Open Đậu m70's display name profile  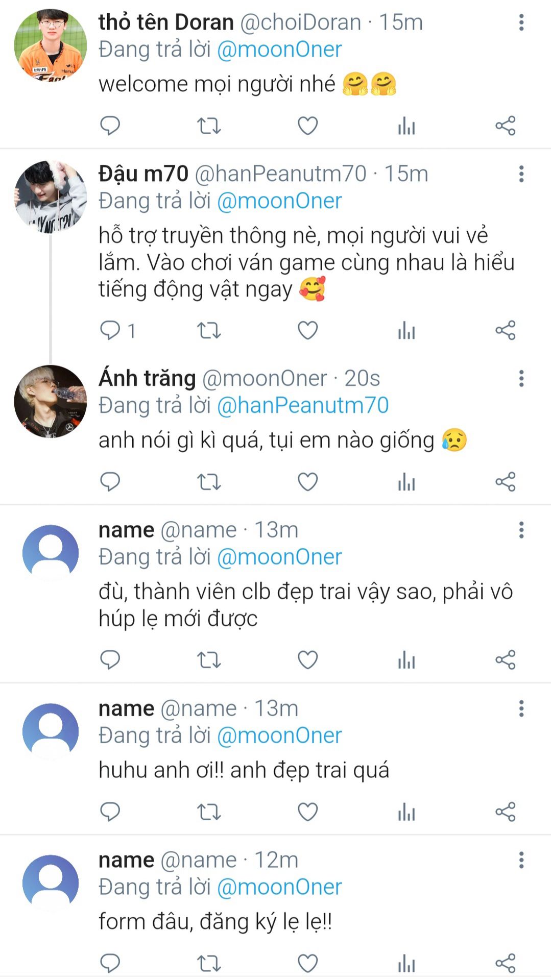coord(143,174)
